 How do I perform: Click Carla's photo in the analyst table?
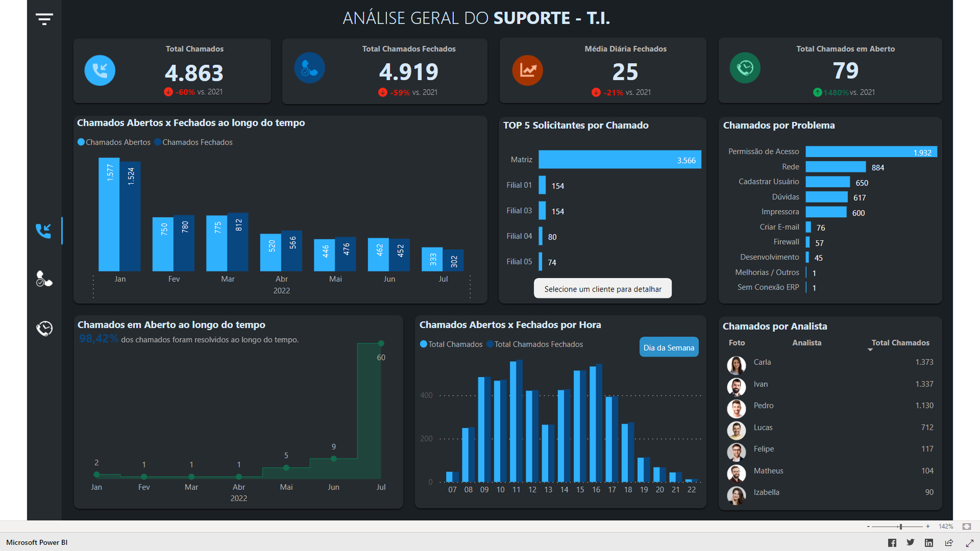[x=736, y=365]
